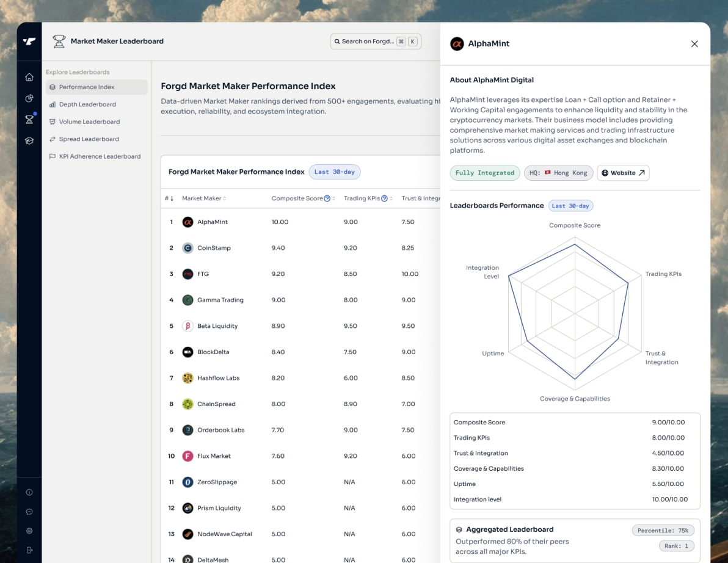The height and width of the screenshot is (563, 728).
Task: Click the Fully Integrated badge
Action: [x=485, y=173]
